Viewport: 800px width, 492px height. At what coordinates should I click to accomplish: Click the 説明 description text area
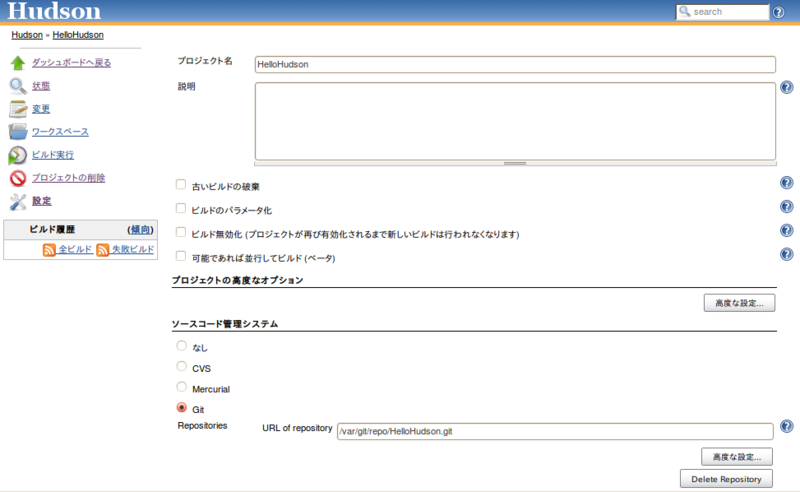tap(515, 121)
